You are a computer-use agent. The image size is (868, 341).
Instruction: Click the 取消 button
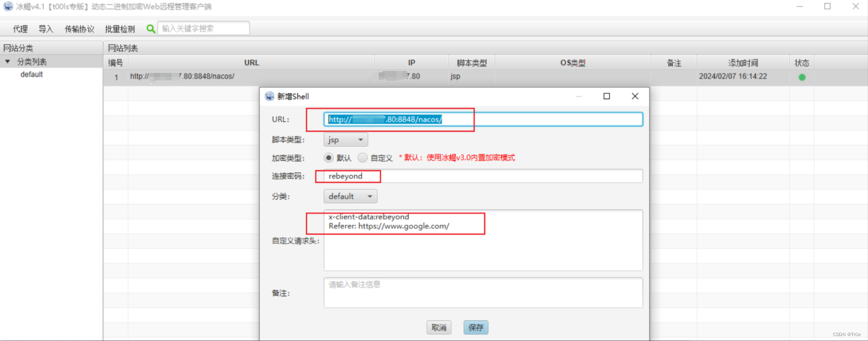pos(439,327)
